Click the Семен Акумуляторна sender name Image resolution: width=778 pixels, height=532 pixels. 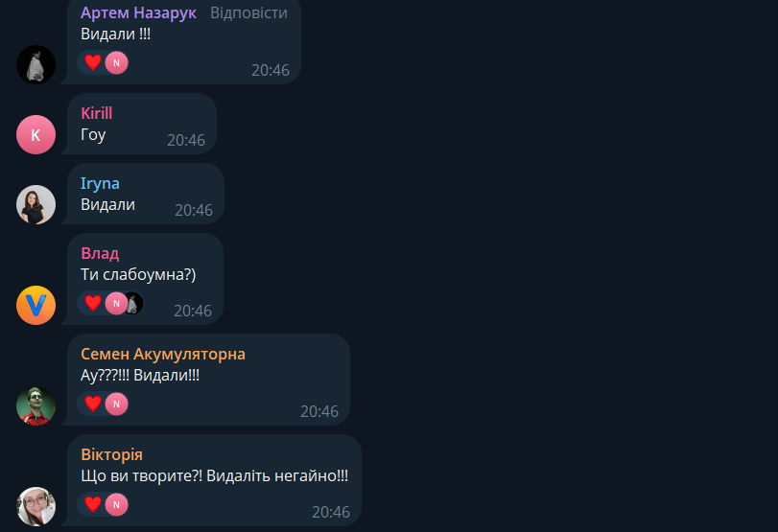163,354
